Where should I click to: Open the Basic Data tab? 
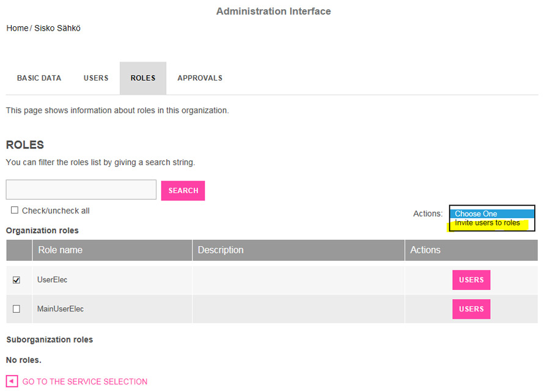39,78
